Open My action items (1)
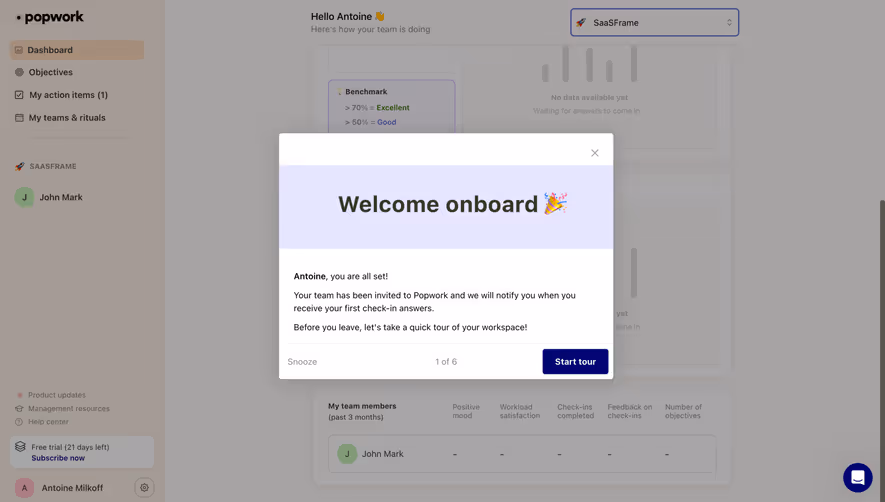The height and width of the screenshot is (502, 885). 68,95
